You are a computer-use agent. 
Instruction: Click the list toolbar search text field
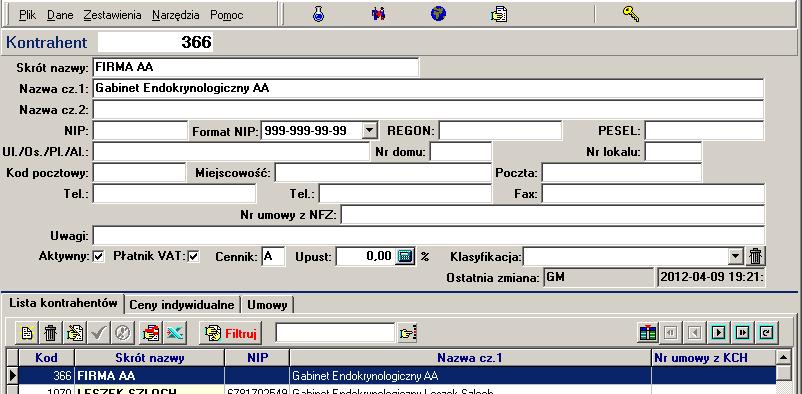pos(335,333)
